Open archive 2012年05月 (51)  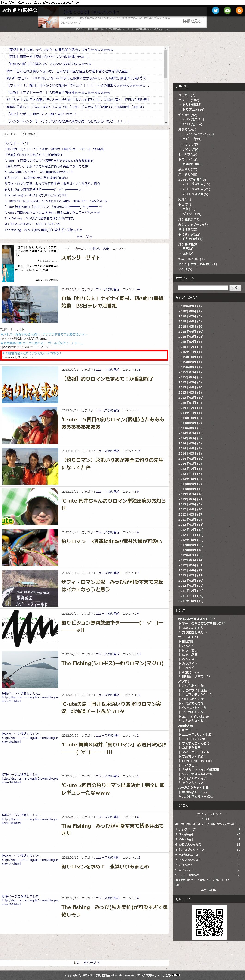point(191,565)
